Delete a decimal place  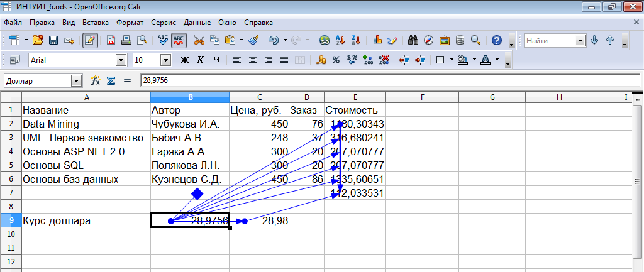(x=384, y=60)
